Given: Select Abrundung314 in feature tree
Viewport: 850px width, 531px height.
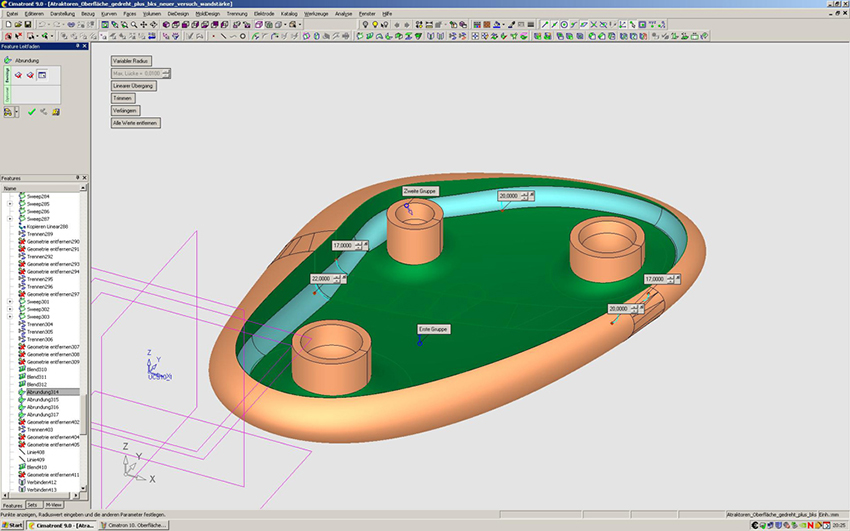Looking at the screenshot, I should tap(42, 392).
